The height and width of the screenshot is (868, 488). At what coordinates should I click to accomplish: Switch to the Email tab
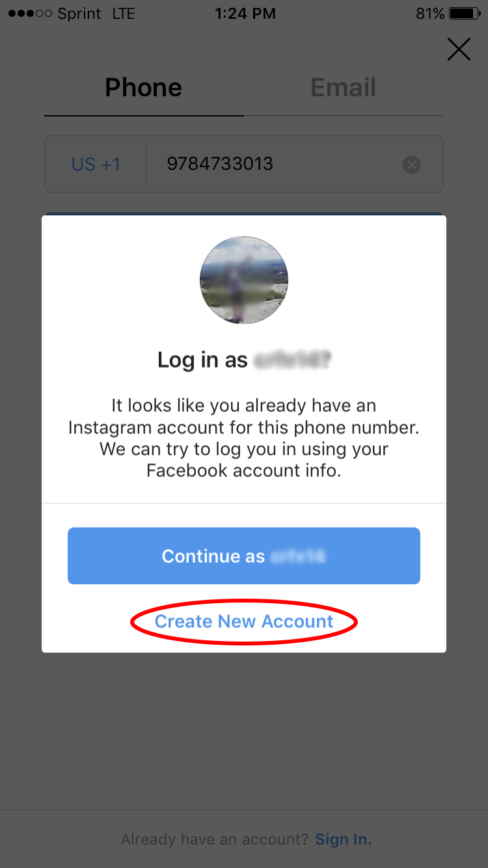coord(344,88)
